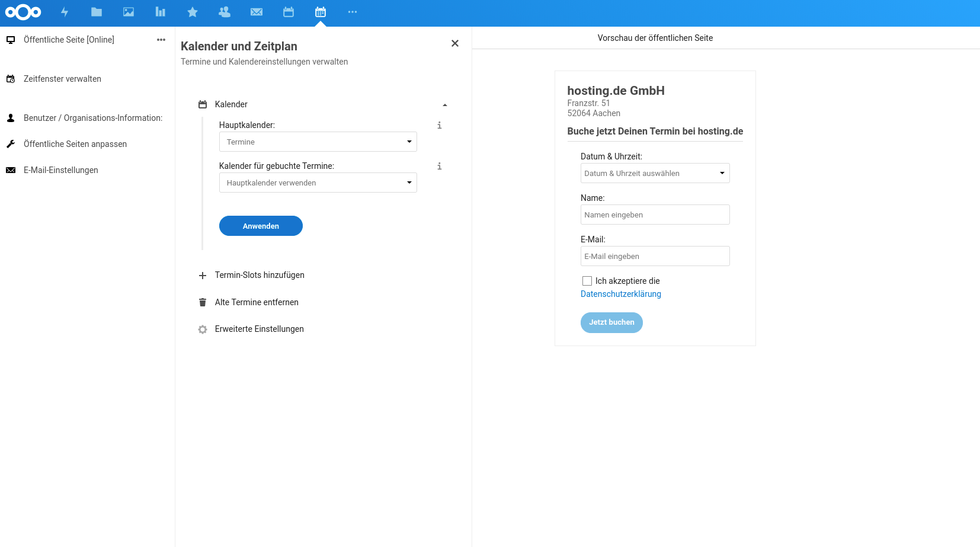The height and width of the screenshot is (547, 980).
Task: Select Alte Termine entfernen
Action: point(257,302)
